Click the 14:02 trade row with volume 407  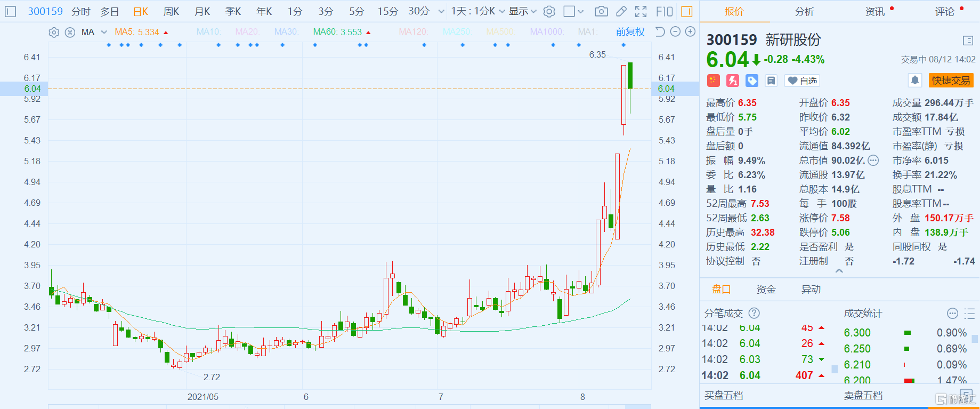[764, 375]
